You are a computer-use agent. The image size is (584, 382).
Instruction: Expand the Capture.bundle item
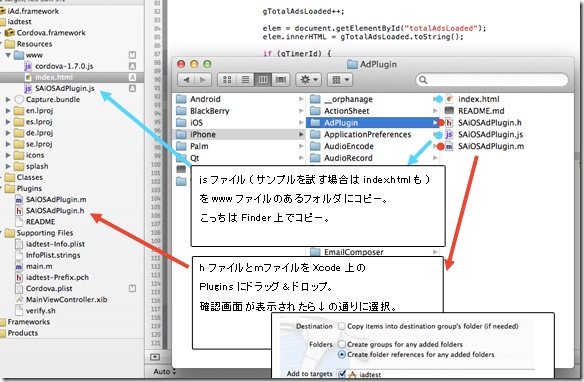tap(8, 99)
